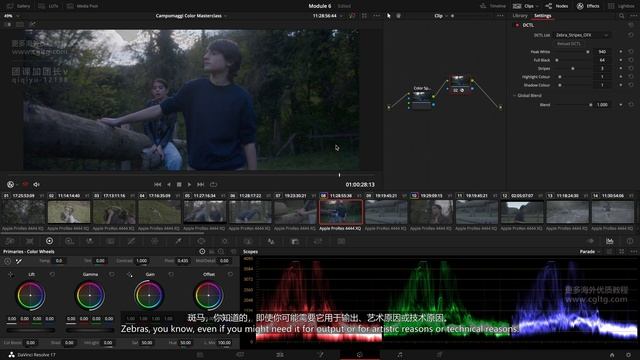
Task: Open the Media Pool panel
Action: 83,6
